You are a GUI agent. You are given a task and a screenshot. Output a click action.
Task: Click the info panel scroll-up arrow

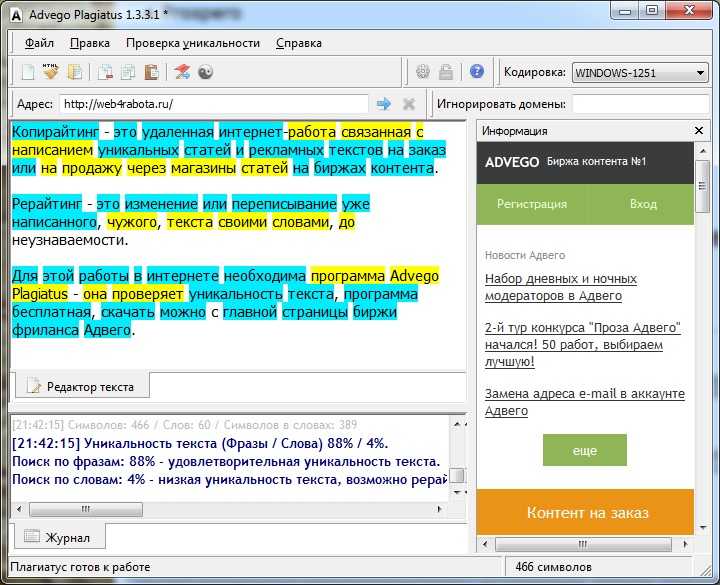point(702,151)
